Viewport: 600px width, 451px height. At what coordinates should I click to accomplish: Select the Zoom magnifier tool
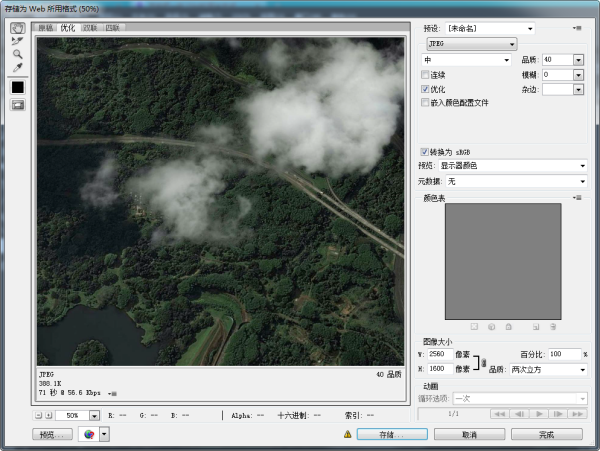click(x=18, y=54)
